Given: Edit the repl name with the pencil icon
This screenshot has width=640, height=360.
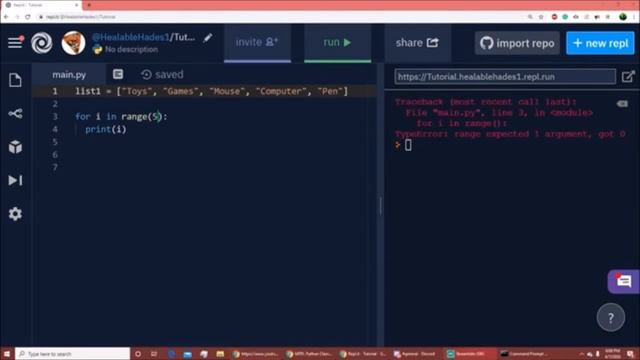Looking at the screenshot, I should pyautogui.click(x=207, y=38).
